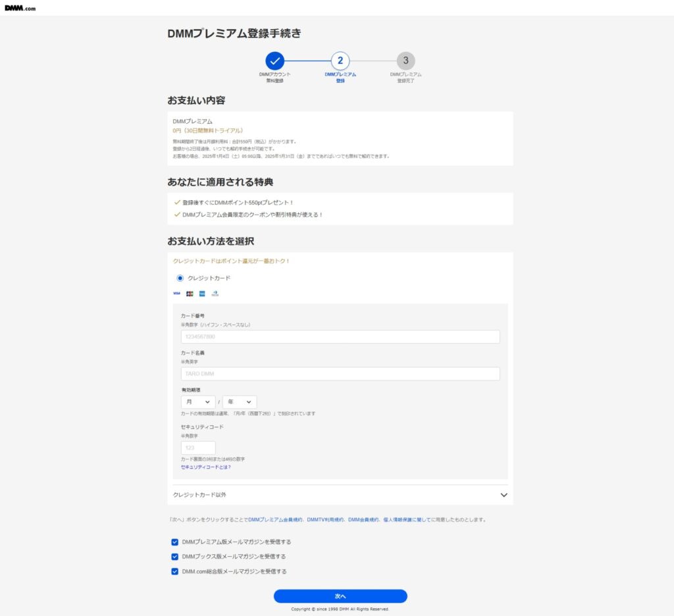Click the completed step one checkmark circle
Image resolution: width=674 pixels, height=616 pixels.
pos(274,61)
